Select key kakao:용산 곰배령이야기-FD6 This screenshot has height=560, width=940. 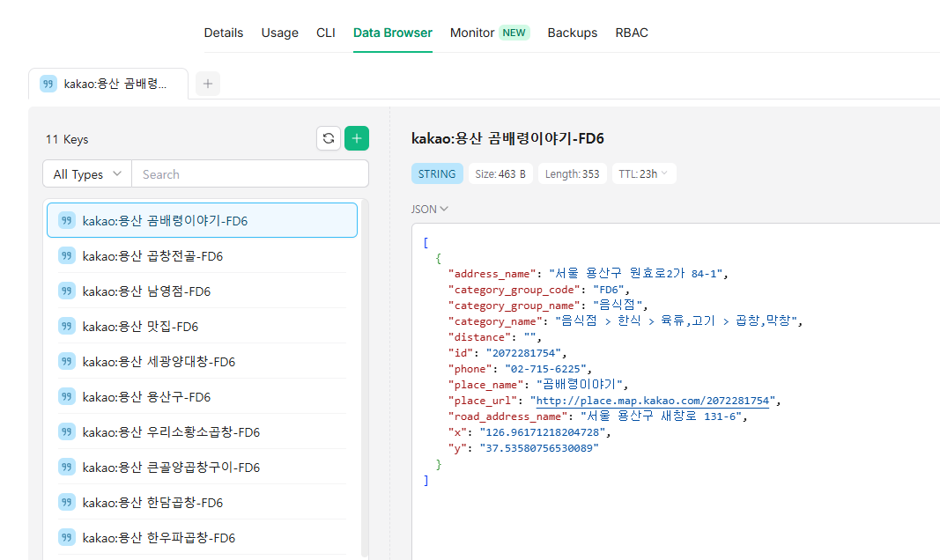click(202, 220)
